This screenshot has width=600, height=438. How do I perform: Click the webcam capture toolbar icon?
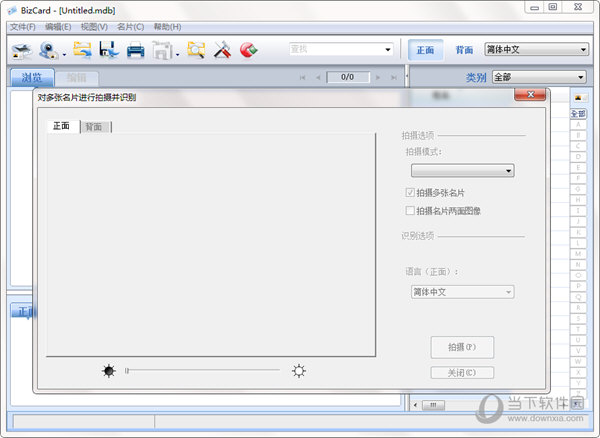[x=49, y=50]
